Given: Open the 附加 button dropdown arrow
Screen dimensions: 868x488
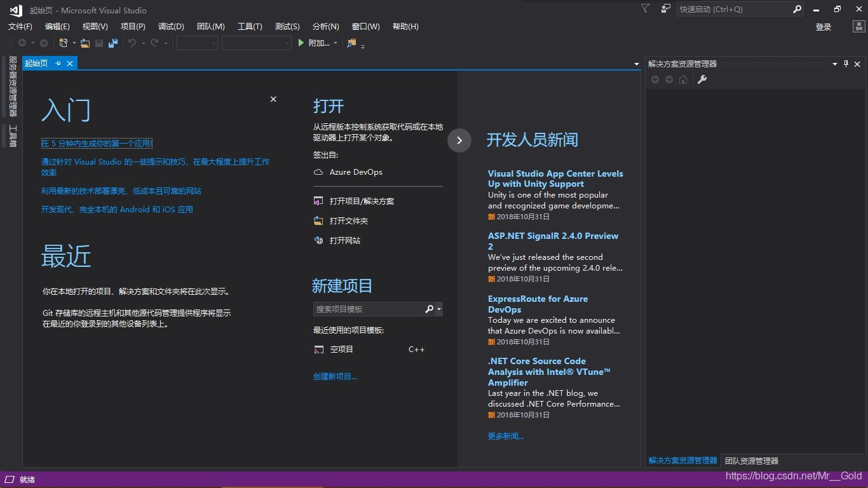Looking at the screenshot, I should coord(335,43).
